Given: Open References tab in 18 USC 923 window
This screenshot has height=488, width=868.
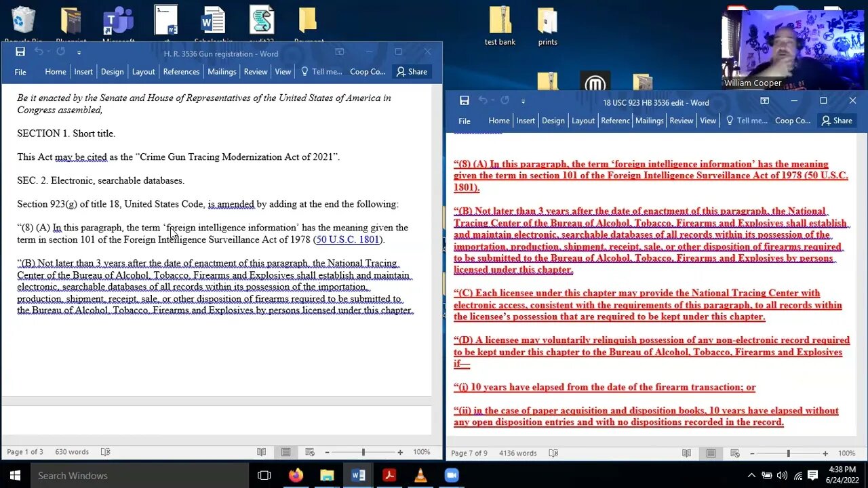Looking at the screenshot, I should coord(616,121).
